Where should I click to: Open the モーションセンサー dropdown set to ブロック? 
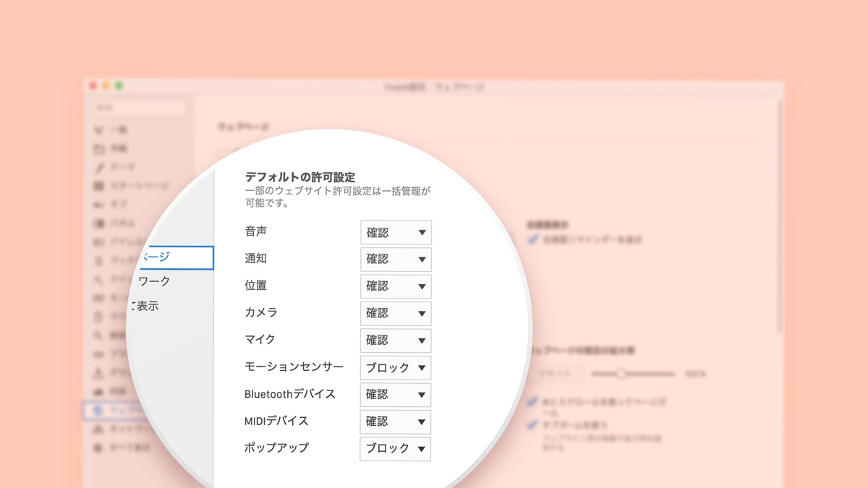tap(396, 368)
